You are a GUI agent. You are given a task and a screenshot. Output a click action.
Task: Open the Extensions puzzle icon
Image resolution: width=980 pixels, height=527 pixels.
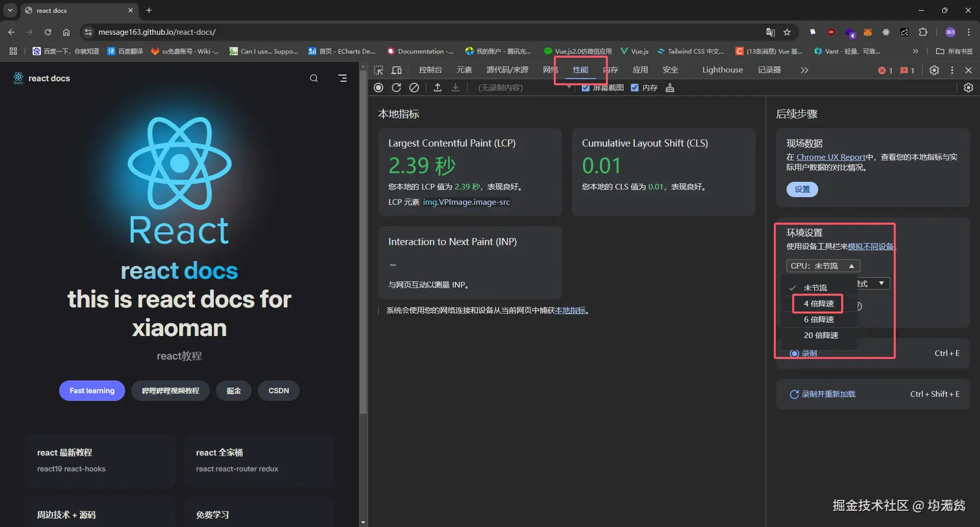click(923, 32)
